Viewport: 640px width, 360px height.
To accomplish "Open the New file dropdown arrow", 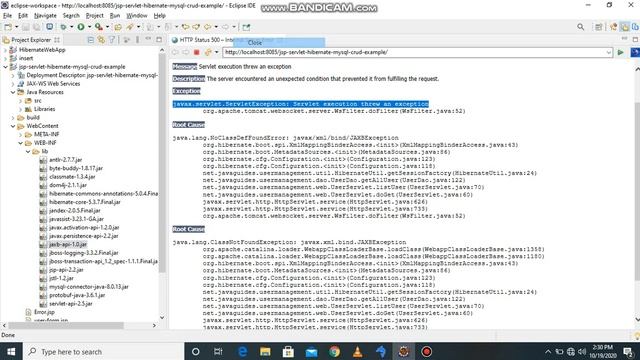I will [16, 27].
